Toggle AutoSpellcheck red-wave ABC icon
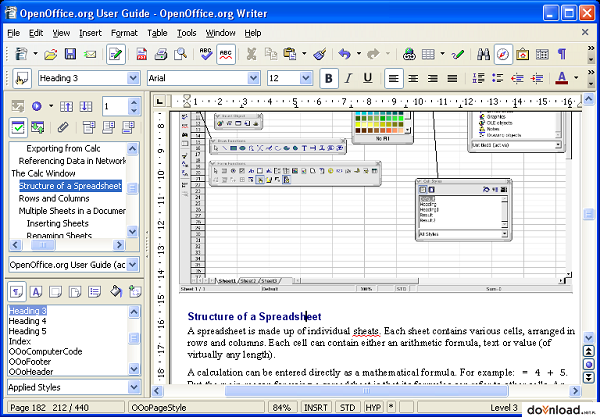The width and height of the screenshot is (600, 417). pyautogui.click(x=226, y=54)
